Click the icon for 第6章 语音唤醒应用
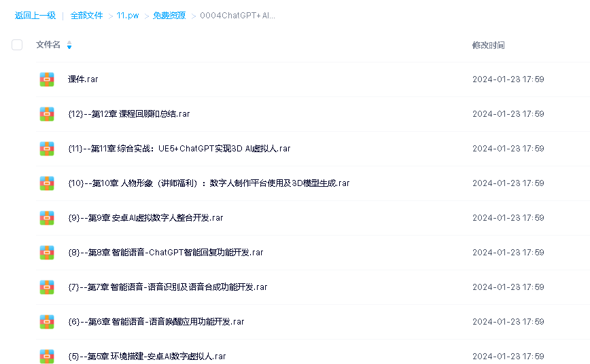This screenshot has width=590, height=364. coord(47,322)
